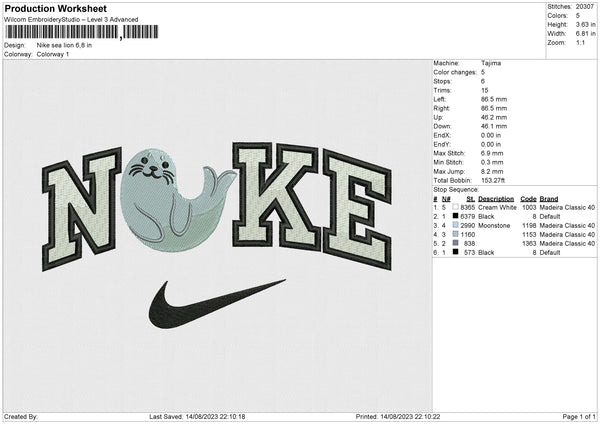This screenshot has width=600, height=424.
Task: Click the "Created By:" footer label
Action: click(21, 417)
